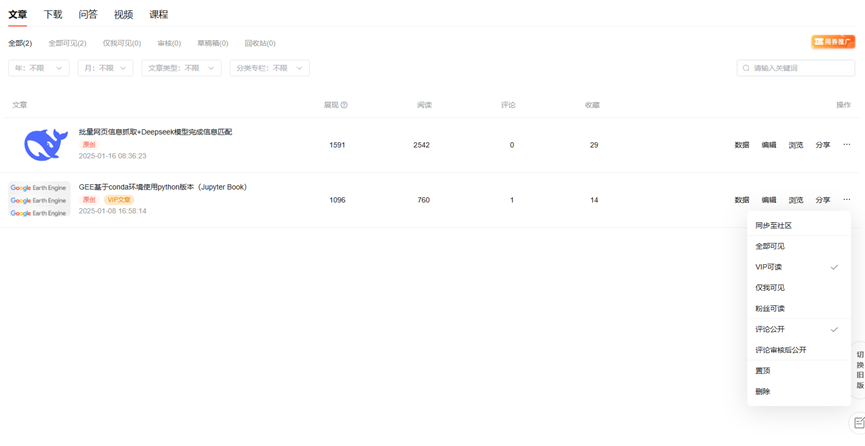Image resolution: width=865 pixels, height=446 pixels.
Task: Click the 评论 column header
Action: pos(508,105)
